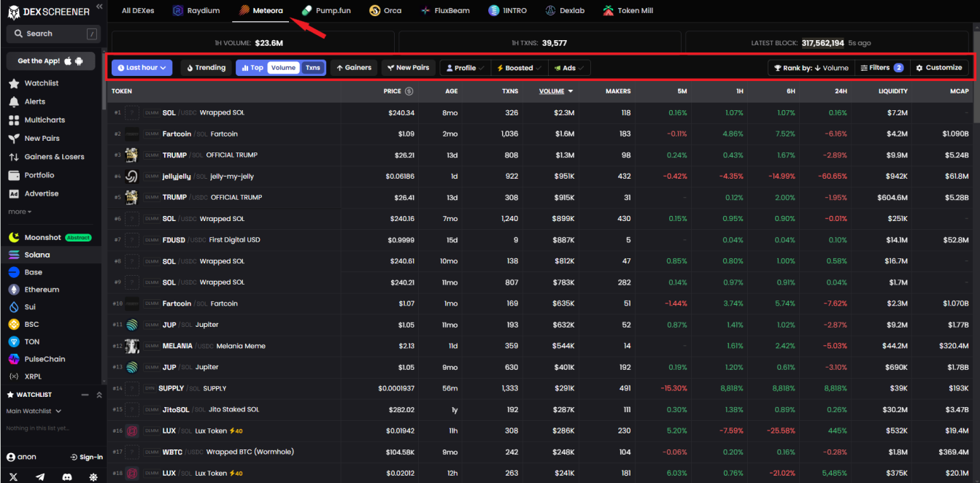
Task: Open the Alerts bell item
Action: [27, 101]
